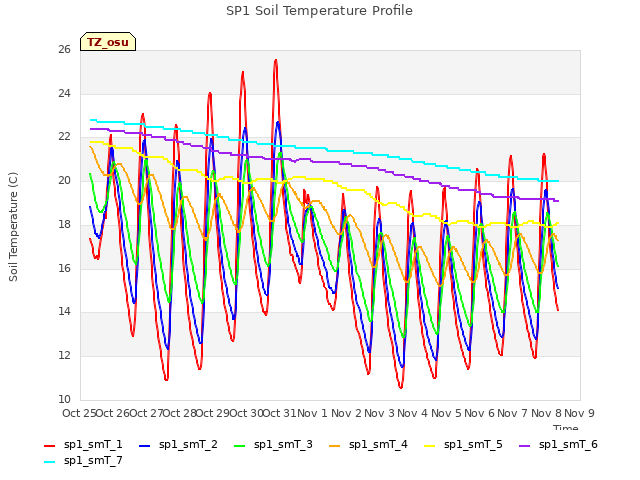Toggle sp1_smT_4 legend entry
Viewport: 640px width, 480px height.
[368, 444]
